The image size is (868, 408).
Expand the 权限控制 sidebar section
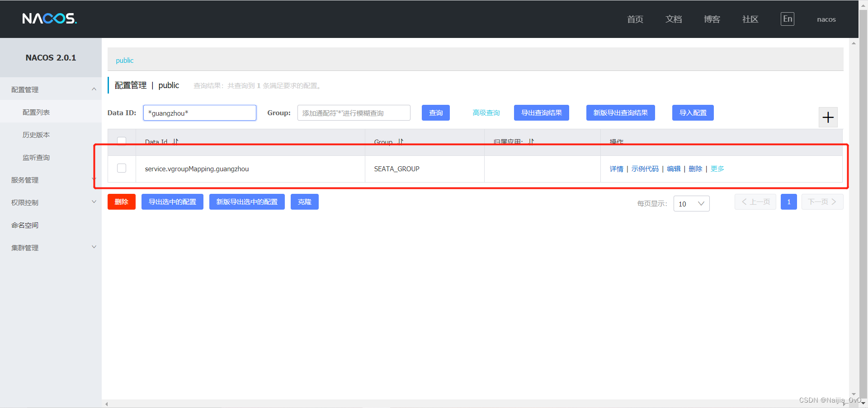94,202
